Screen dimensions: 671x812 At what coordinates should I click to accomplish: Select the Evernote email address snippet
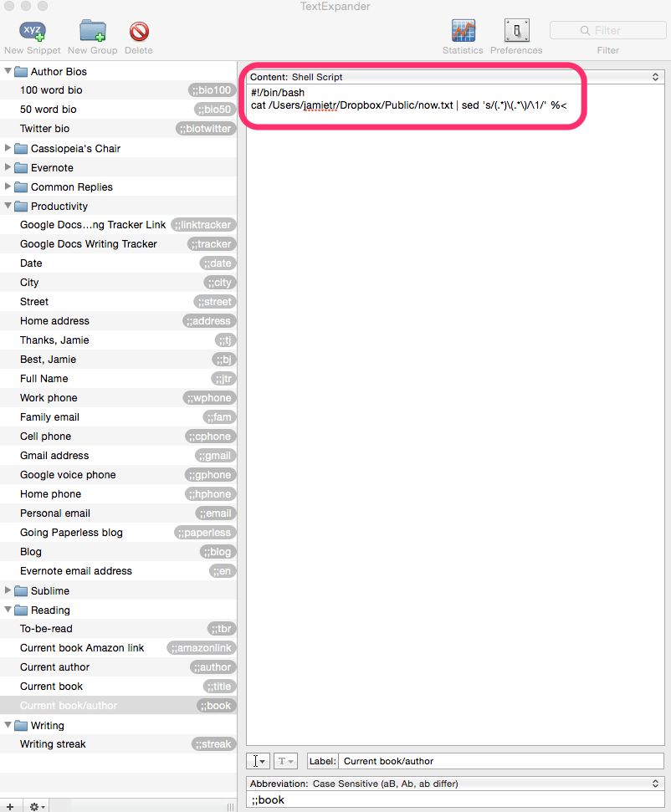[x=118, y=570]
